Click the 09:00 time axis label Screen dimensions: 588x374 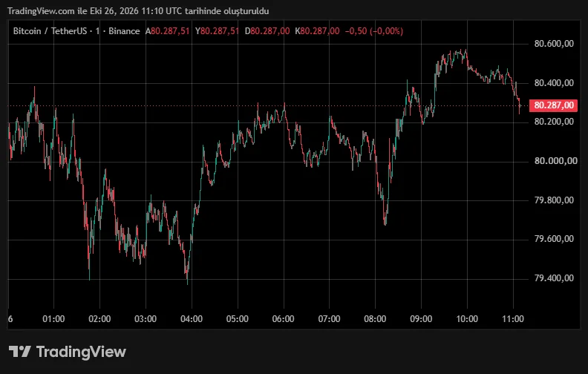[421, 319]
